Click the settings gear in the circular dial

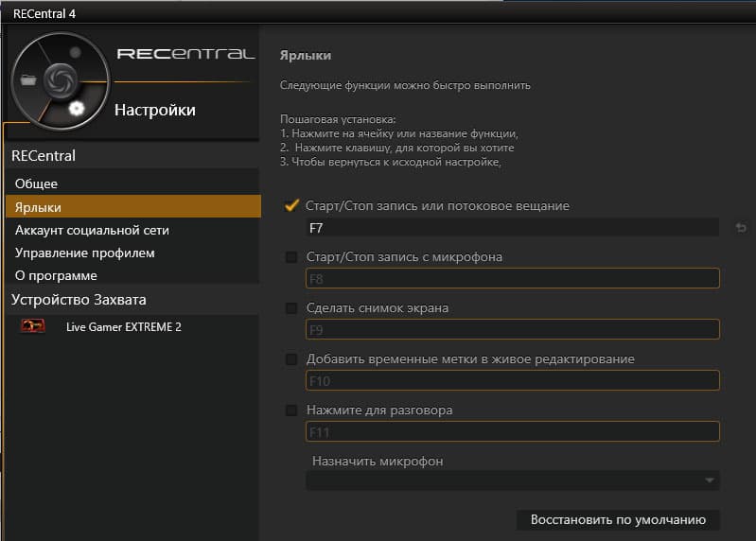(76, 109)
